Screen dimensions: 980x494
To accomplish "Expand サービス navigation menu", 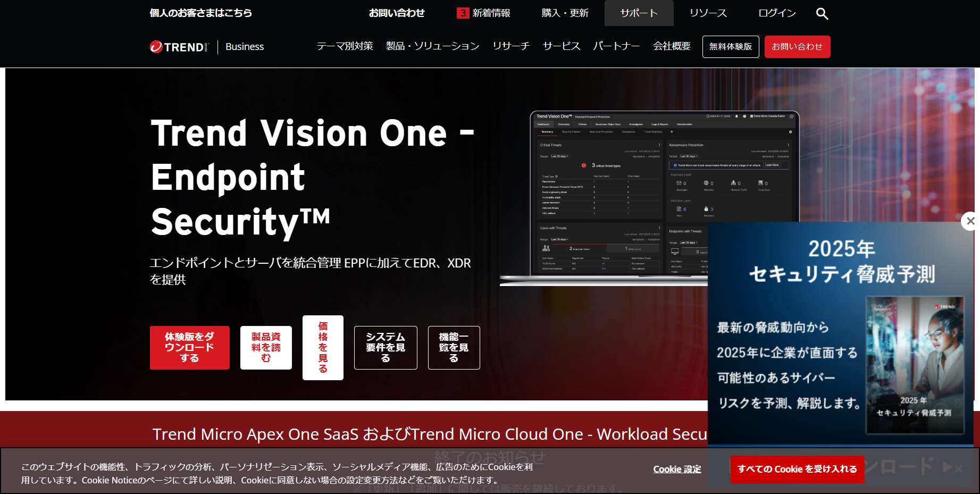I will (x=562, y=46).
